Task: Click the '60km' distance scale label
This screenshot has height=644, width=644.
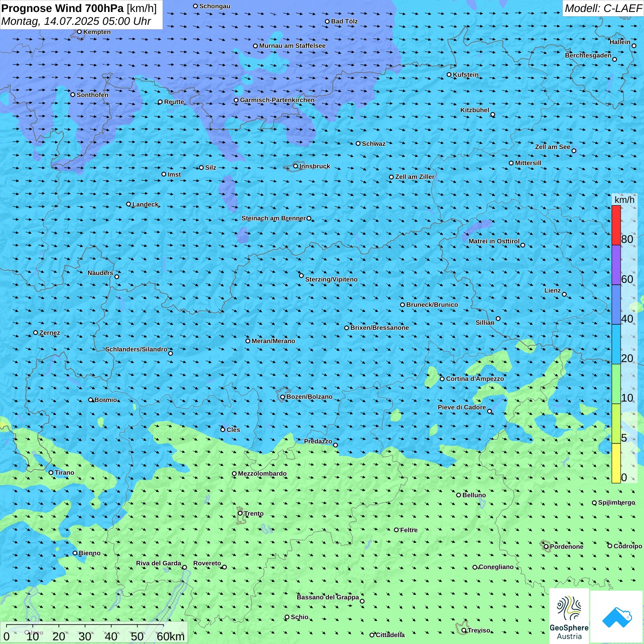Action: click(x=171, y=636)
